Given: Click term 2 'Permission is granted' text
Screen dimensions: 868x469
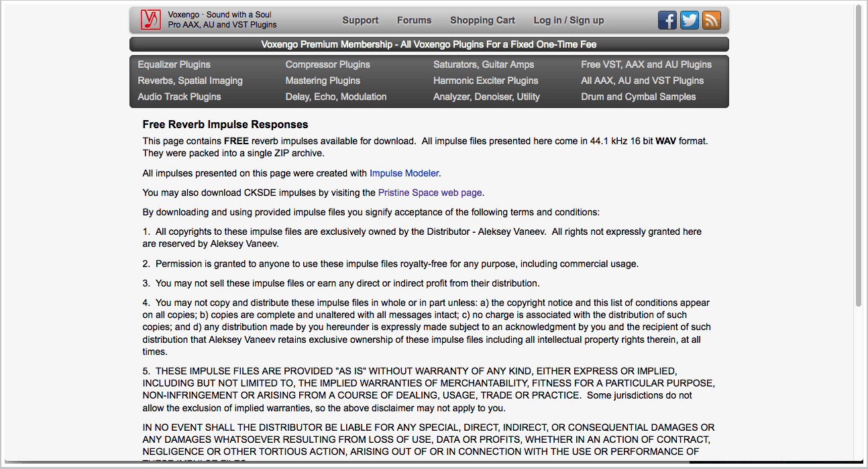Looking at the screenshot, I should click(x=390, y=264).
